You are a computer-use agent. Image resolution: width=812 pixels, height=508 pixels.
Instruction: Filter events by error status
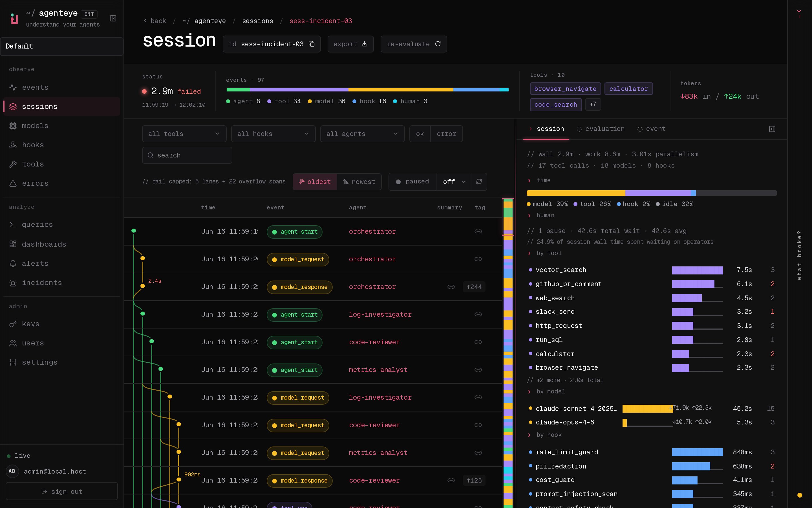click(x=446, y=134)
